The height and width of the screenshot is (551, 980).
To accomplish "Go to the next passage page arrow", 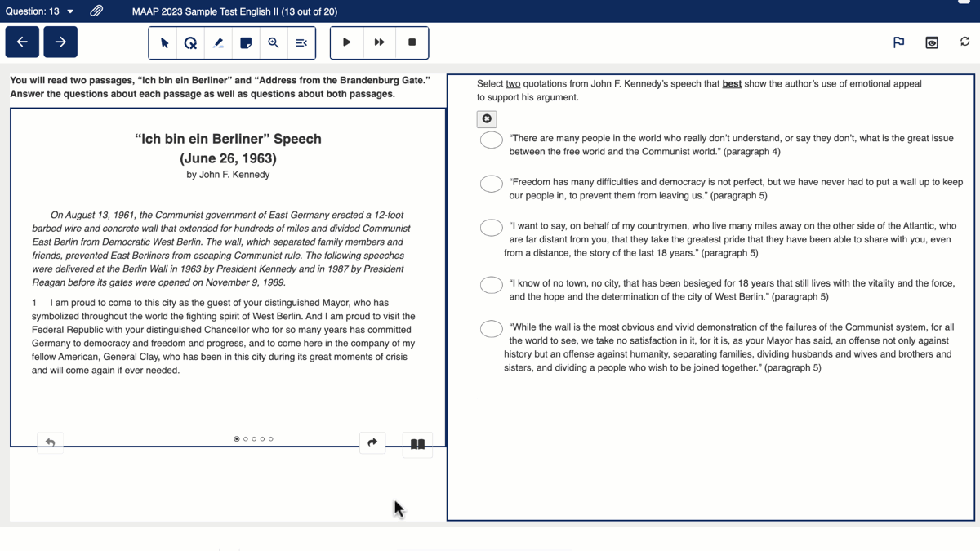I will 372,442.
